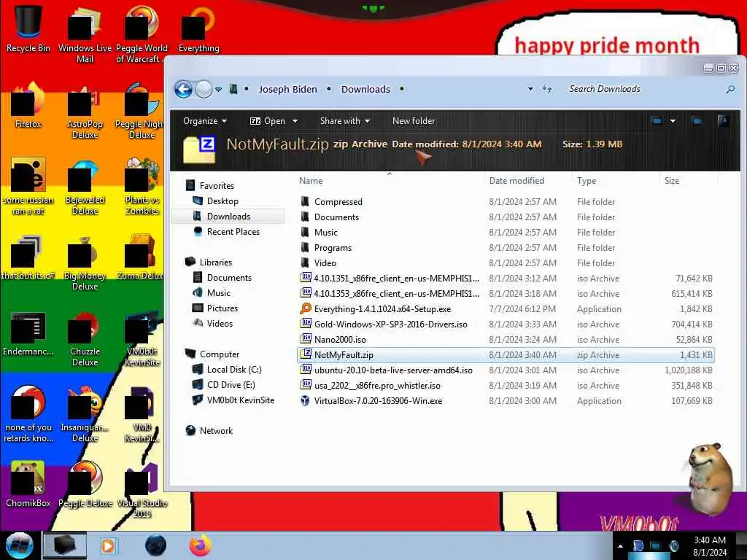747x560 pixels.
Task: Sort by the Type column header
Action: (587, 181)
